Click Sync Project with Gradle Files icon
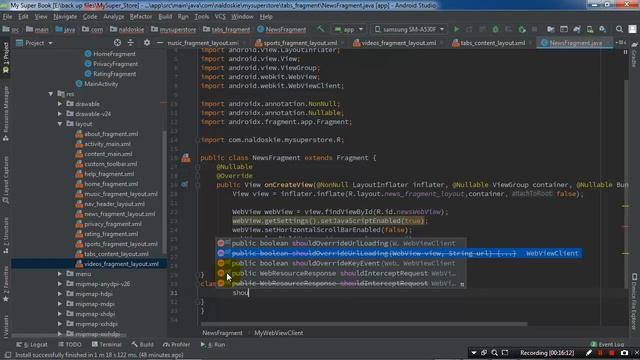 coord(577,29)
